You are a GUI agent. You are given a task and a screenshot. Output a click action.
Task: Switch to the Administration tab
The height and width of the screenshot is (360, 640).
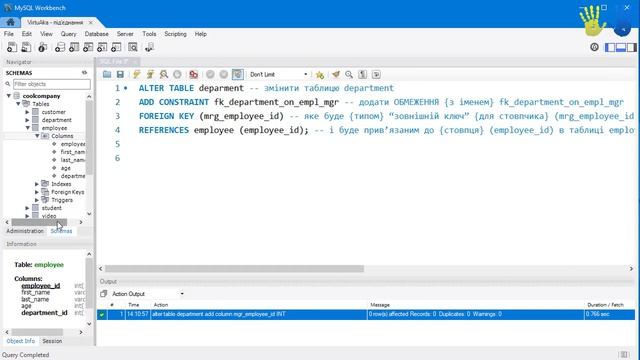point(24,231)
